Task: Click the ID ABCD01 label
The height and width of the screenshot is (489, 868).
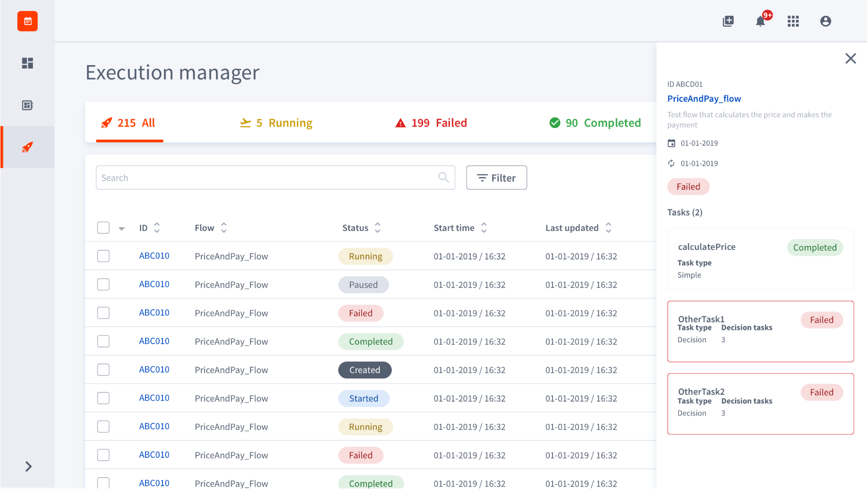Action: [685, 84]
